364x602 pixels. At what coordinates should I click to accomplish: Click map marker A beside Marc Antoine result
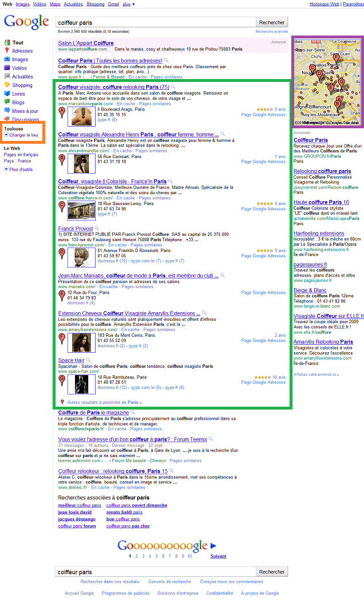[62, 112]
